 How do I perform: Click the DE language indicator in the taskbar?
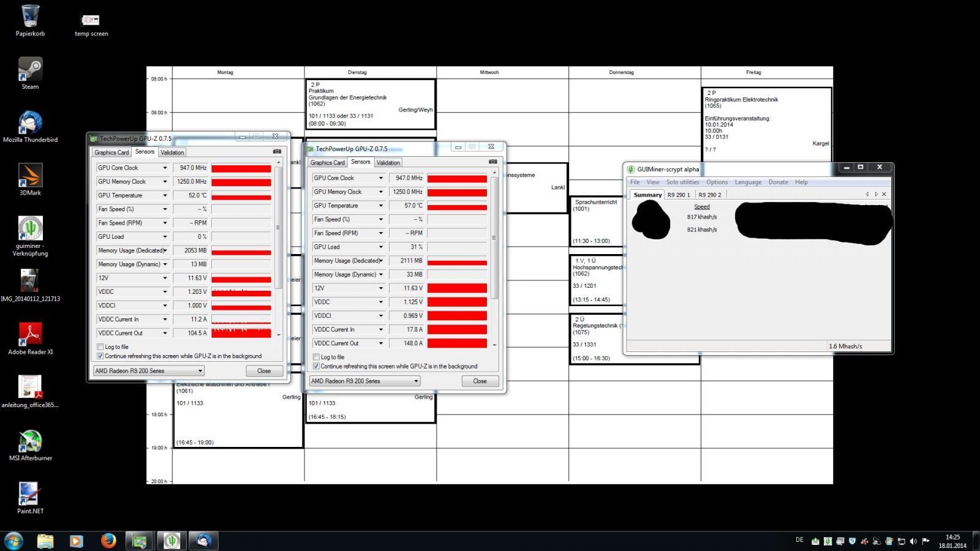point(799,540)
